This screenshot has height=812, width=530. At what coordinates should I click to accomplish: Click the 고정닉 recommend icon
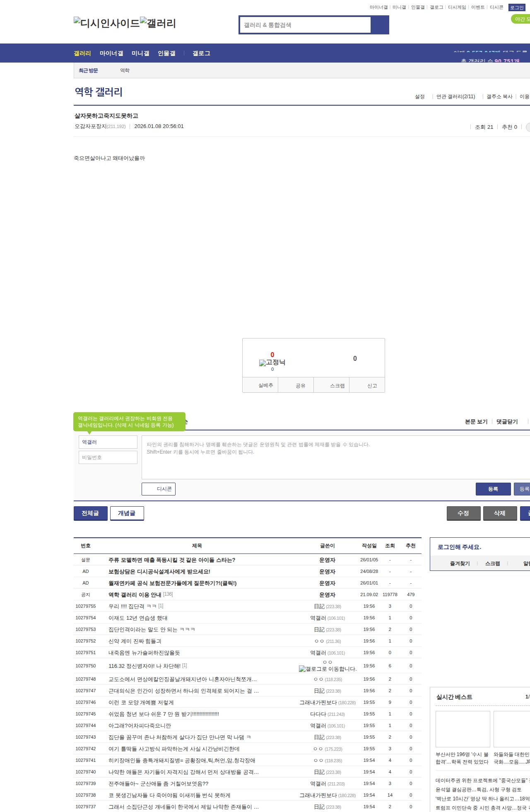click(272, 362)
